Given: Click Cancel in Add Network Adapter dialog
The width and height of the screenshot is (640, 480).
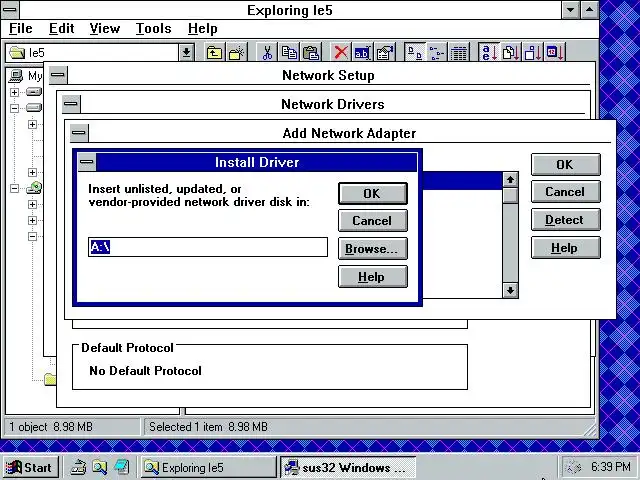Looking at the screenshot, I should (566, 192).
